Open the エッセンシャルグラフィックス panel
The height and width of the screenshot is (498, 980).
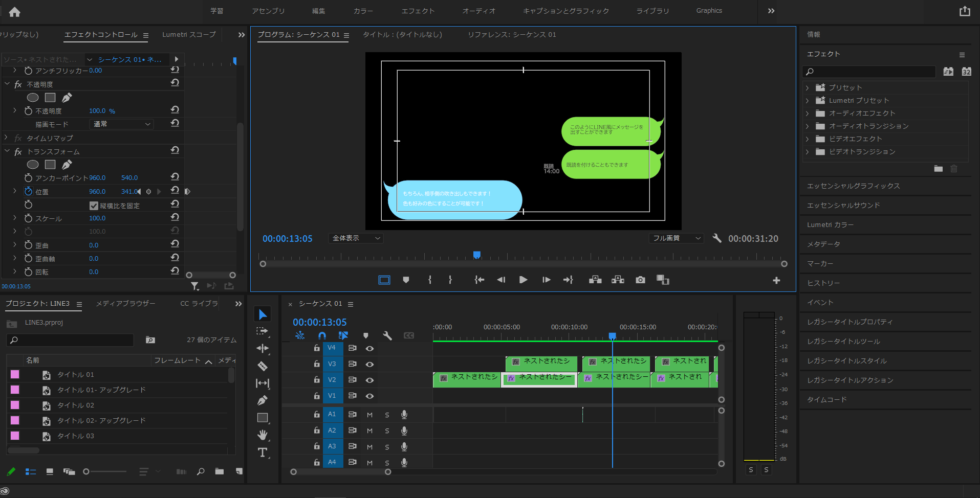pos(853,186)
